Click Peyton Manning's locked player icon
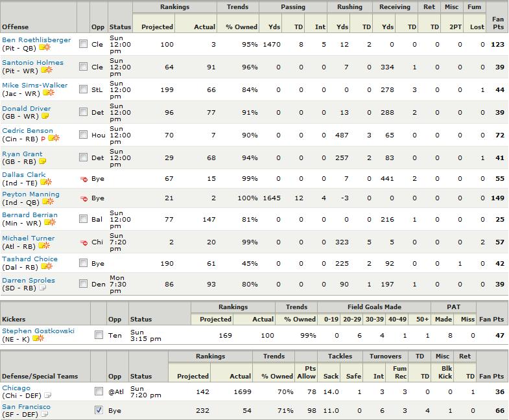The width and height of the screenshot is (509, 420). [x=84, y=198]
